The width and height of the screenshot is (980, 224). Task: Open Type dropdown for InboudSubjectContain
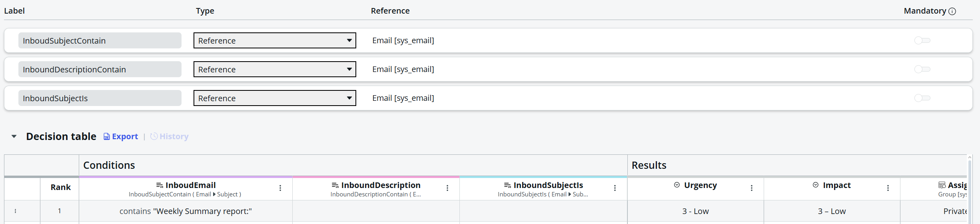coord(275,40)
